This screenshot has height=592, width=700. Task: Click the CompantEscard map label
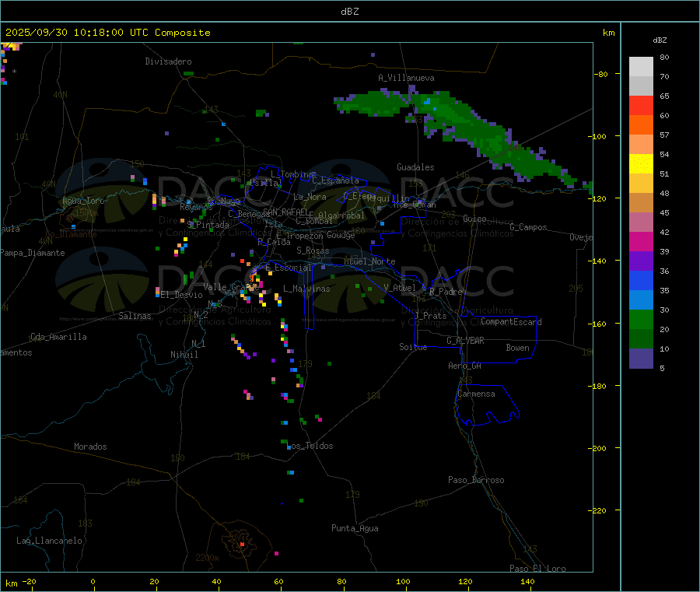click(511, 322)
